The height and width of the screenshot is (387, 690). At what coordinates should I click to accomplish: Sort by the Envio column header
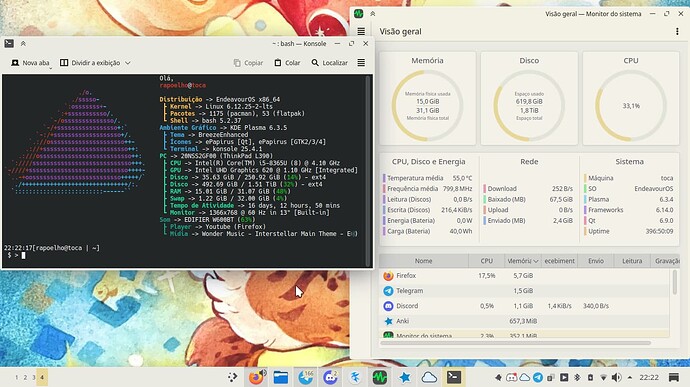(596, 261)
